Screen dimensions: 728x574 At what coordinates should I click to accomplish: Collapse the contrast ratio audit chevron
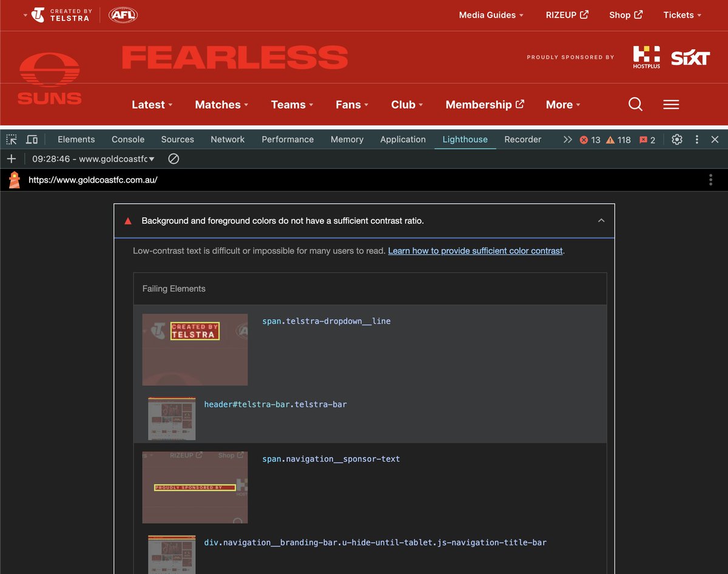pyautogui.click(x=601, y=221)
